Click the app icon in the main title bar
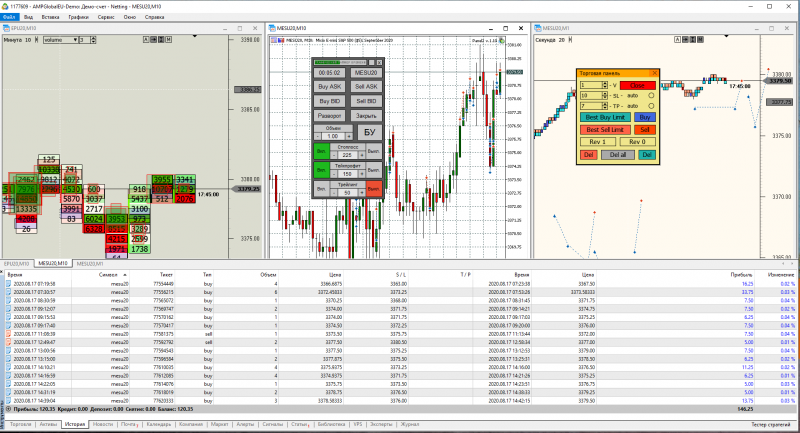The height and width of the screenshot is (433, 800). pos(5,6)
